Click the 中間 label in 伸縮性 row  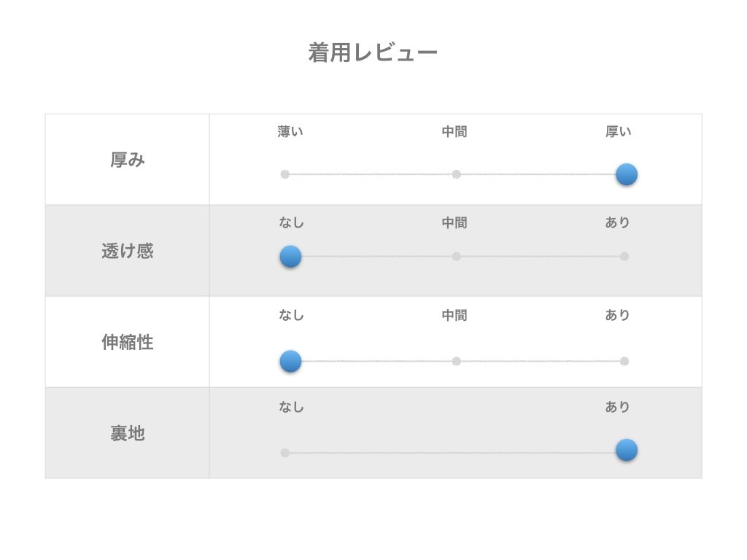[454, 315]
